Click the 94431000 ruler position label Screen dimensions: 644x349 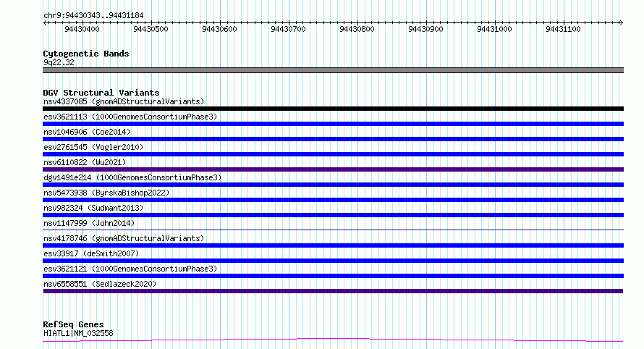(x=494, y=29)
